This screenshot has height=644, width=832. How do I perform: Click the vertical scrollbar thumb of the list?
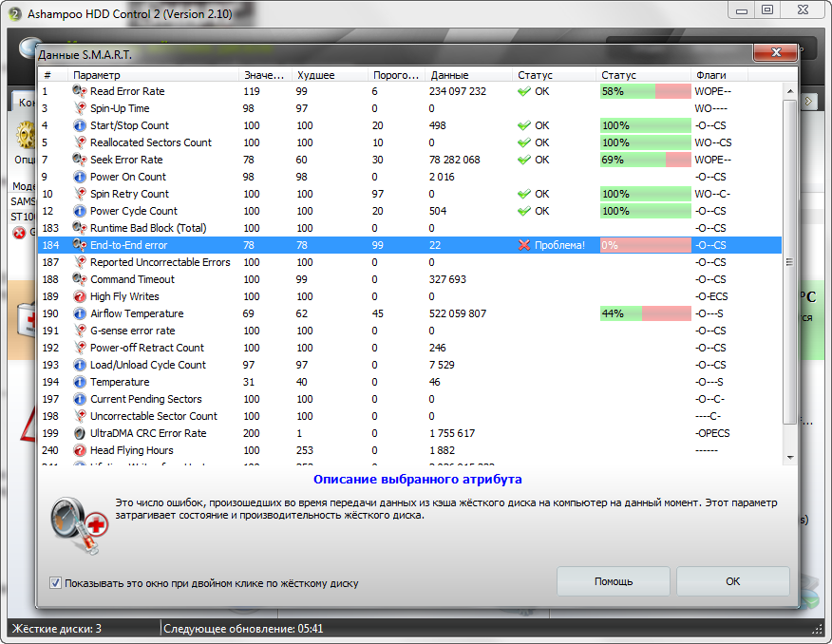click(790, 261)
